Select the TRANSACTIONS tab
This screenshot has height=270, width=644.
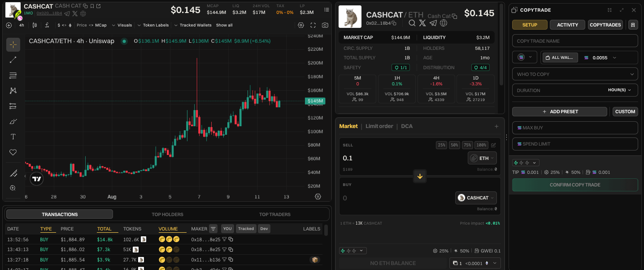[60, 214]
